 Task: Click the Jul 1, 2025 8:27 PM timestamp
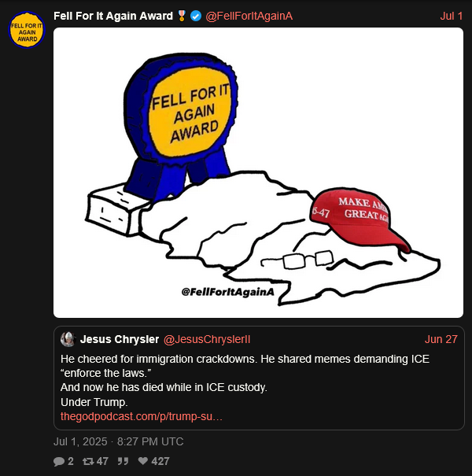tap(118, 441)
